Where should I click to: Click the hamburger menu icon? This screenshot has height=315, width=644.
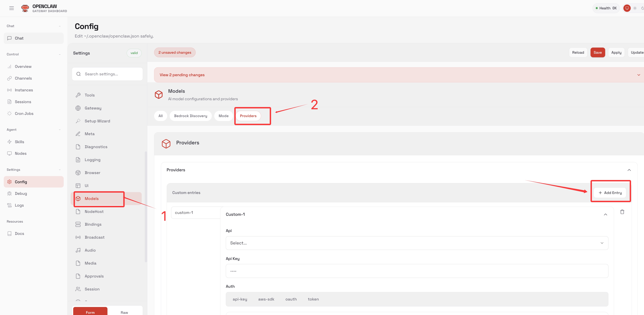pyautogui.click(x=12, y=8)
